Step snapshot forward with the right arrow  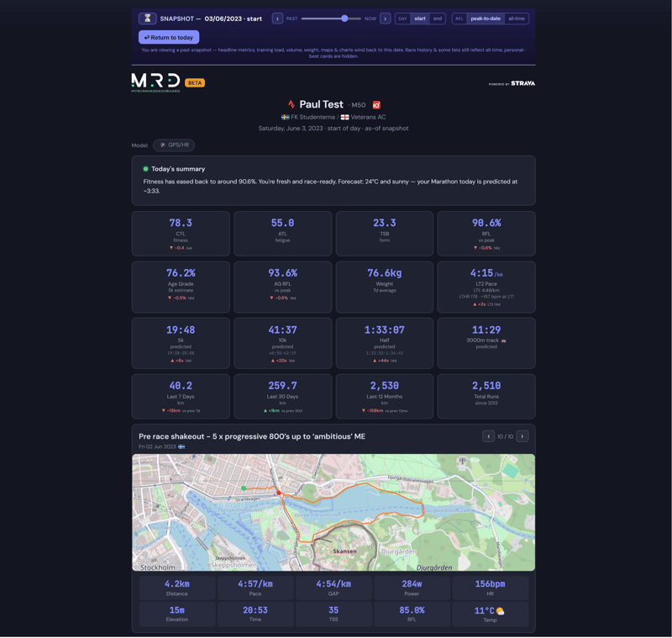tap(385, 18)
